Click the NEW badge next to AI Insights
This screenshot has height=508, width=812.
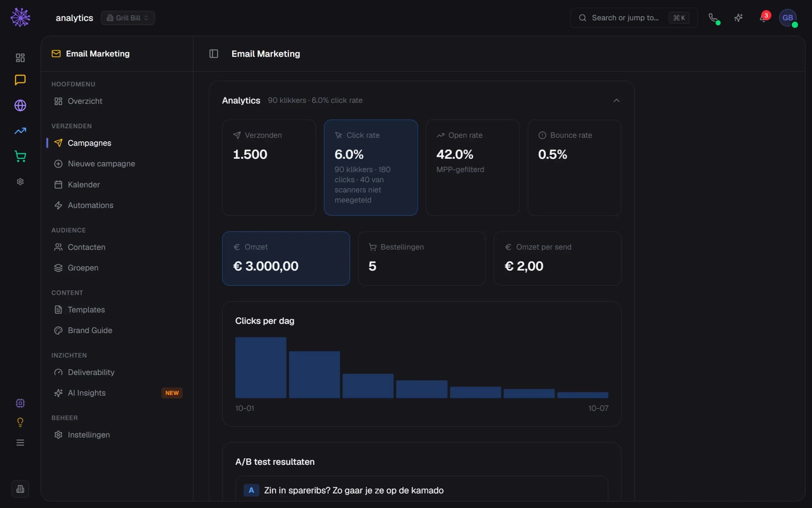point(172,393)
